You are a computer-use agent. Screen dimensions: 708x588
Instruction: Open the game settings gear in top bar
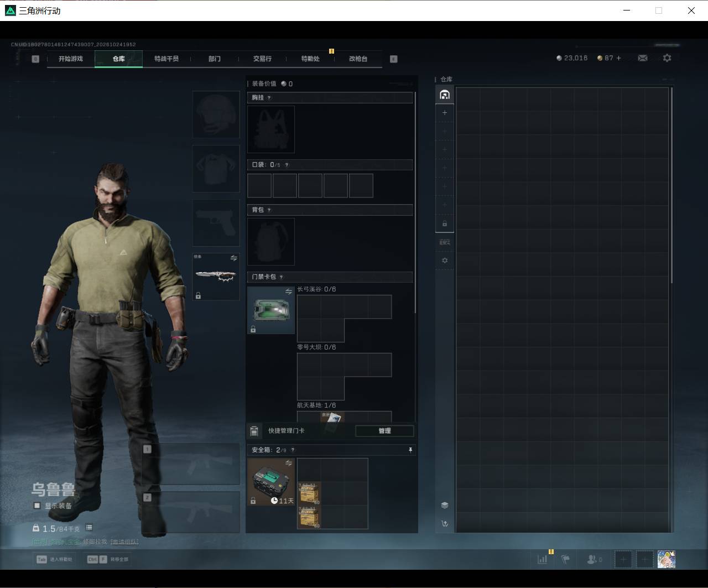pos(667,58)
